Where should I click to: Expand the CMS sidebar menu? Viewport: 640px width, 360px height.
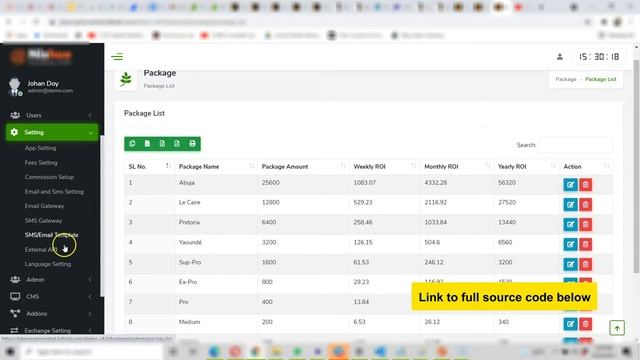click(x=52, y=297)
